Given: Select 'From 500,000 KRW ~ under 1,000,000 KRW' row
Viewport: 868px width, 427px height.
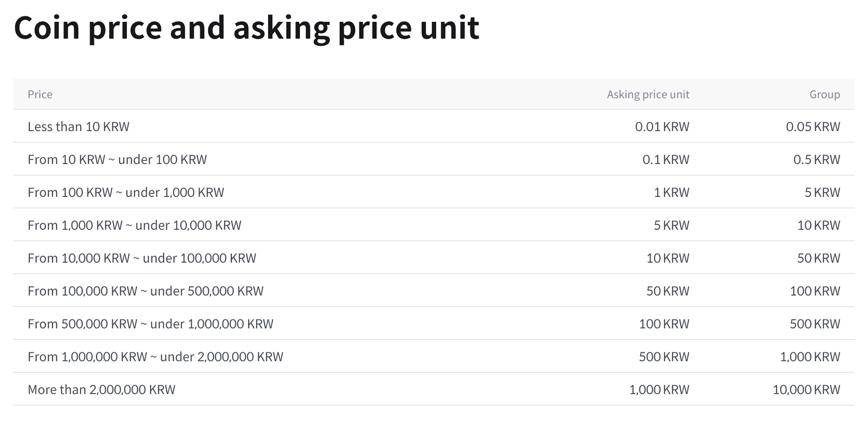Looking at the screenshot, I should (150, 324).
